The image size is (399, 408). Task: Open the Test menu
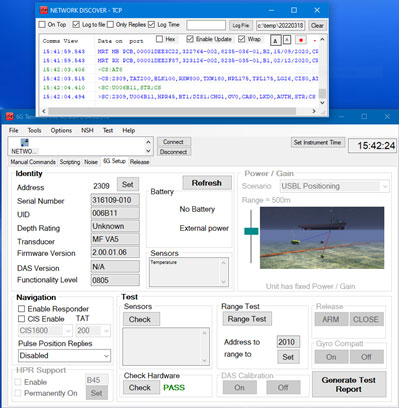[x=108, y=130]
